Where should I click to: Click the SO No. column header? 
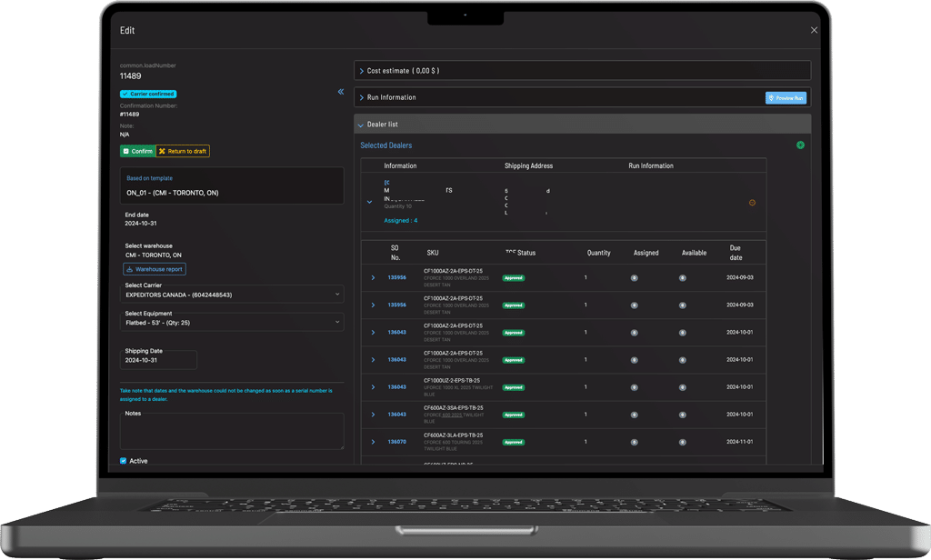(x=395, y=253)
